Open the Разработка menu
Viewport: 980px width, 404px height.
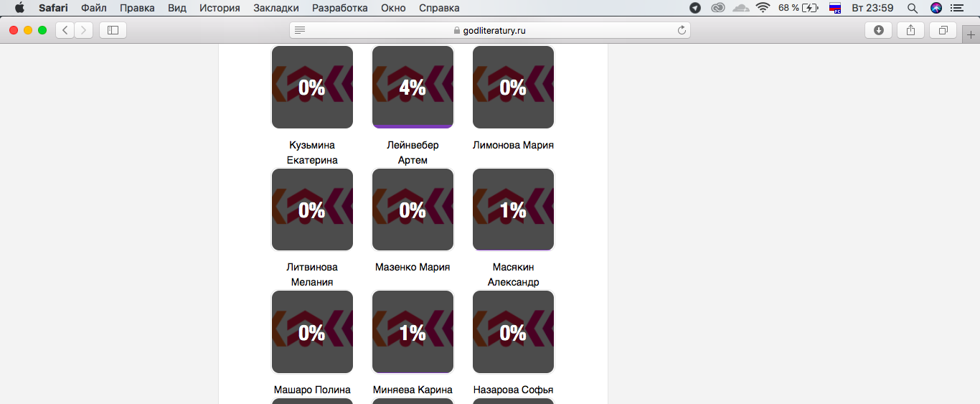point(340,8)
